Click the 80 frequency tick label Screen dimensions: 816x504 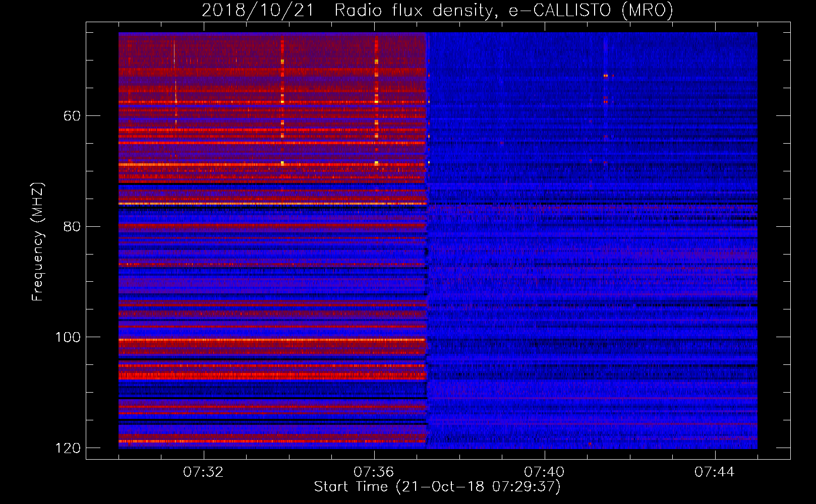(x=72, y=226)
